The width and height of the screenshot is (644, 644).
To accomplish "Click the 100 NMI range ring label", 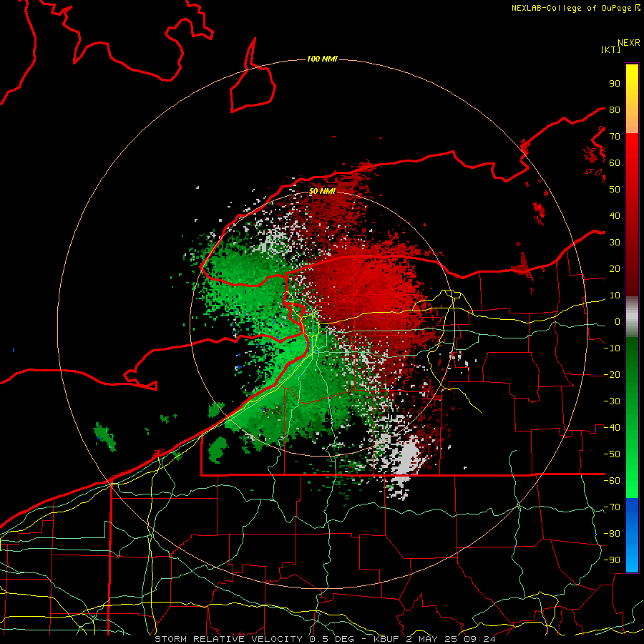I will 322,59.
